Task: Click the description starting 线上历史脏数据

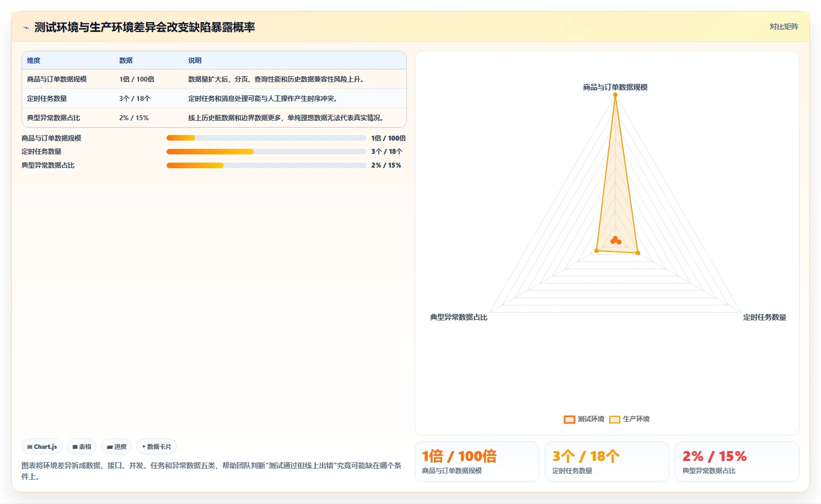Action: pyautogui.click(x=286, y=118)
